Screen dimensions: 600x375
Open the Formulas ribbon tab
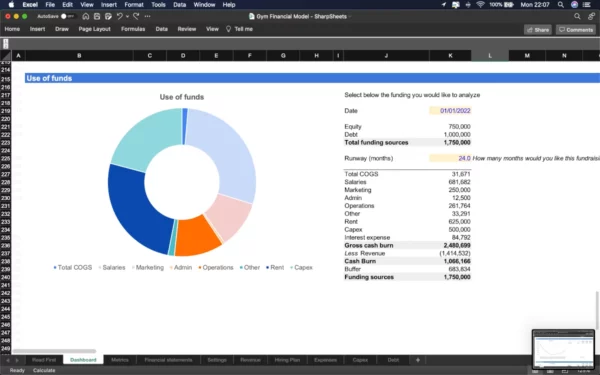click(x=133, y=29)
